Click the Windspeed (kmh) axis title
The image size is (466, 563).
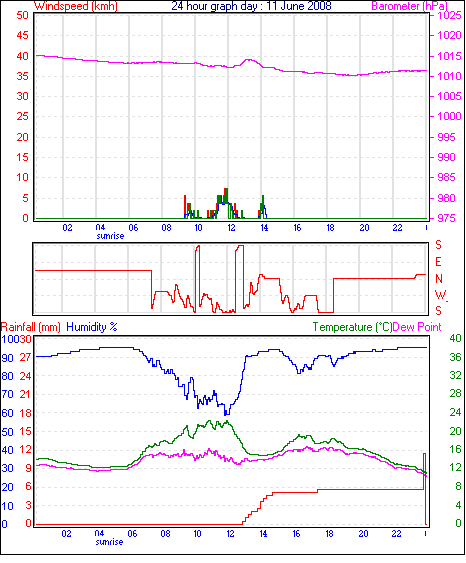(x=76, y=6)
